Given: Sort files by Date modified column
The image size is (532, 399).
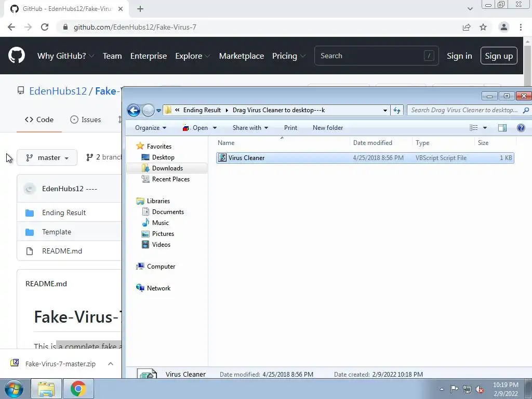Looking at the screenshot, I should pos(381,143).
